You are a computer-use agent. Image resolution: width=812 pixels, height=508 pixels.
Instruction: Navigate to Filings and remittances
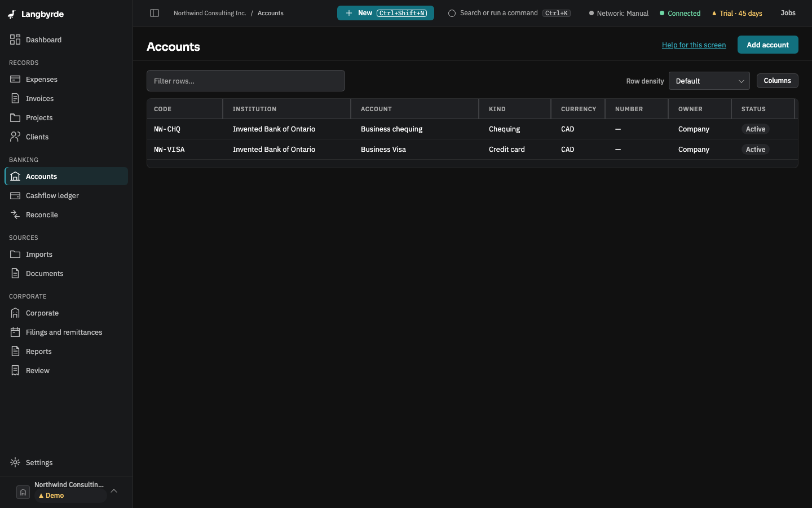pos(67,332)
